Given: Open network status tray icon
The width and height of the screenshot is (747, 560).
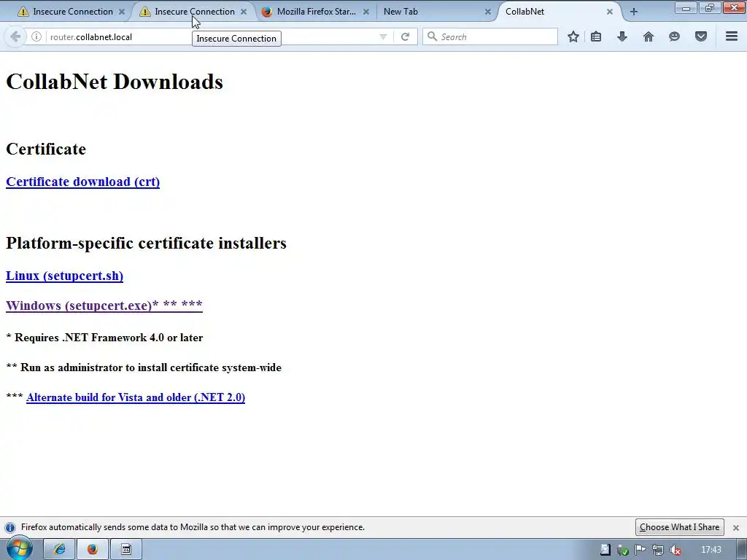Looking at the screenshot, I should point(657,550).
